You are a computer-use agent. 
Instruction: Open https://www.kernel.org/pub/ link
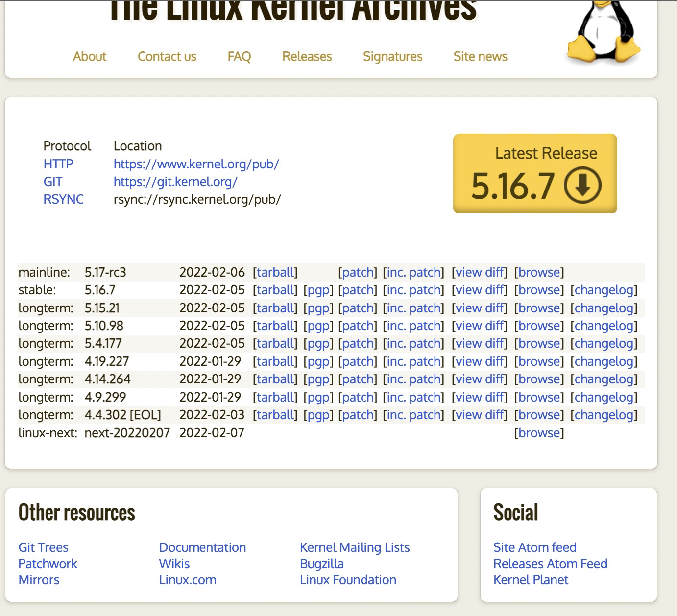point(196,164)
